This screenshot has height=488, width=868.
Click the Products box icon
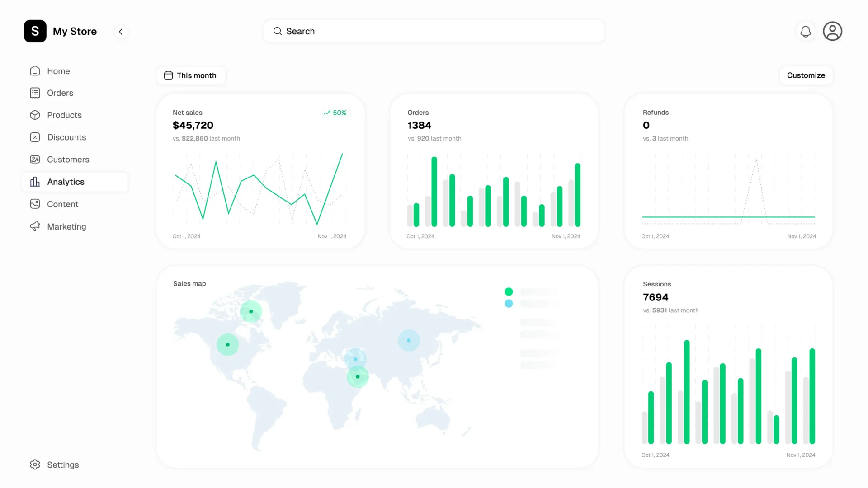[35, 115]
